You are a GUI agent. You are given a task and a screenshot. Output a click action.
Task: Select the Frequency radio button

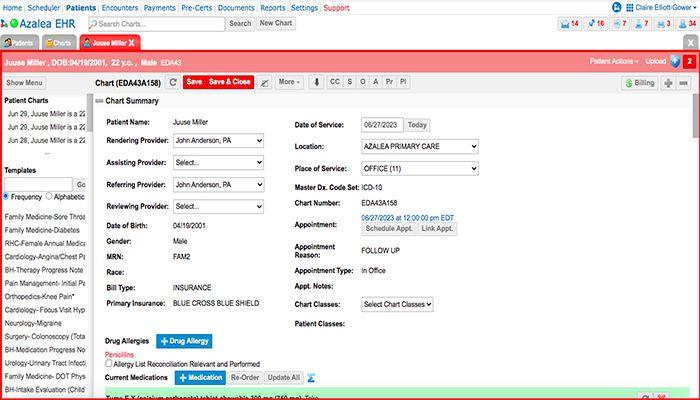tap(6, 196)
